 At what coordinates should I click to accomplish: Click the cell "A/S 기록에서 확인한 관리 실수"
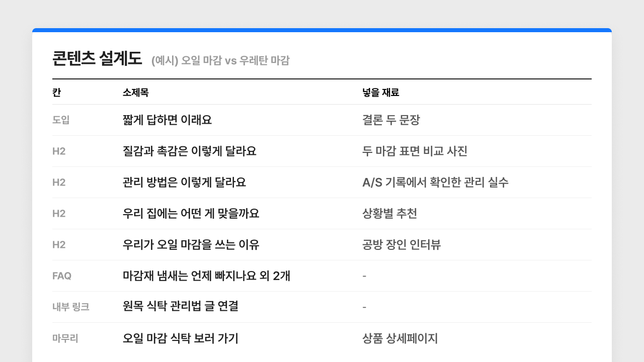point(436,183)
